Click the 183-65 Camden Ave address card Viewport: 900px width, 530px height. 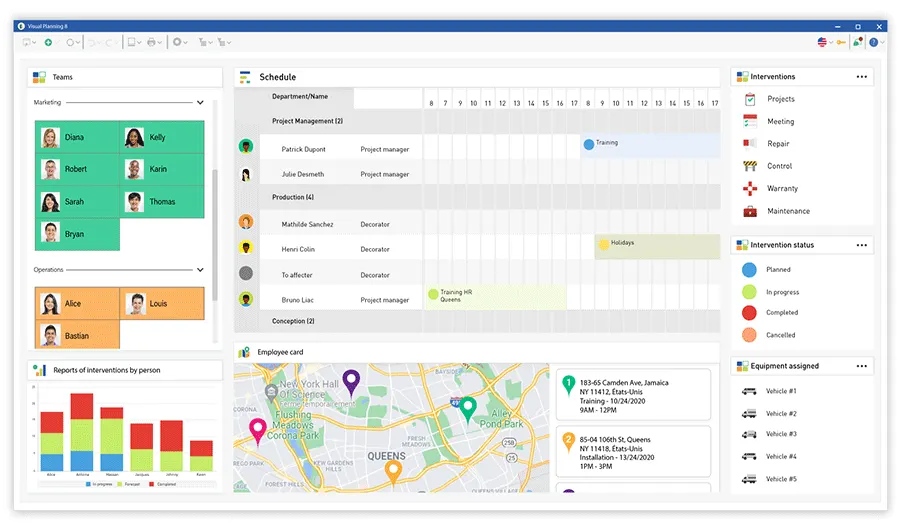pos(631,396)
